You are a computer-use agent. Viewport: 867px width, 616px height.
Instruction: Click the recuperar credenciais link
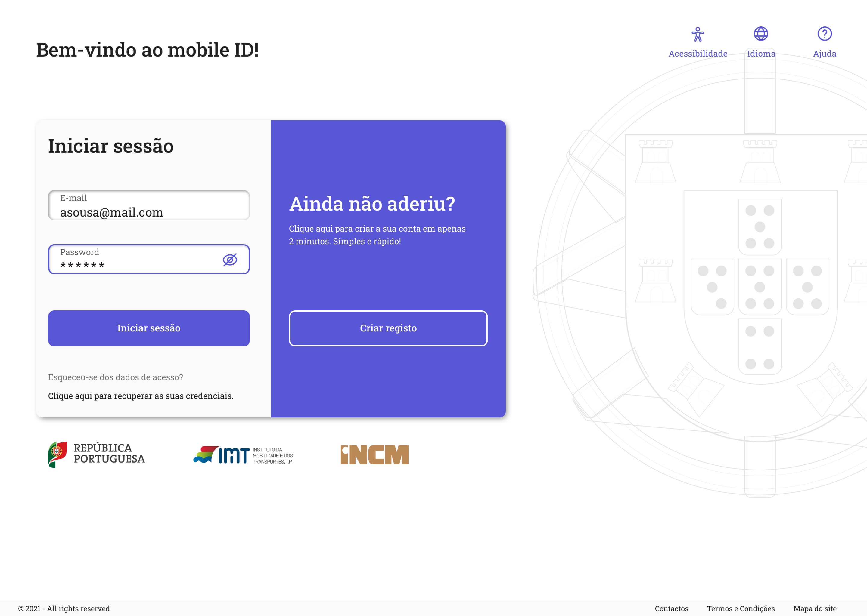[141, 396]
